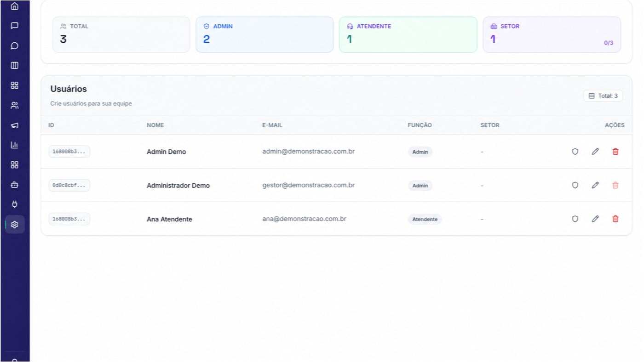
Task: Click the email gestor@demonstracao.com.br
Action: tap(309, 185)
